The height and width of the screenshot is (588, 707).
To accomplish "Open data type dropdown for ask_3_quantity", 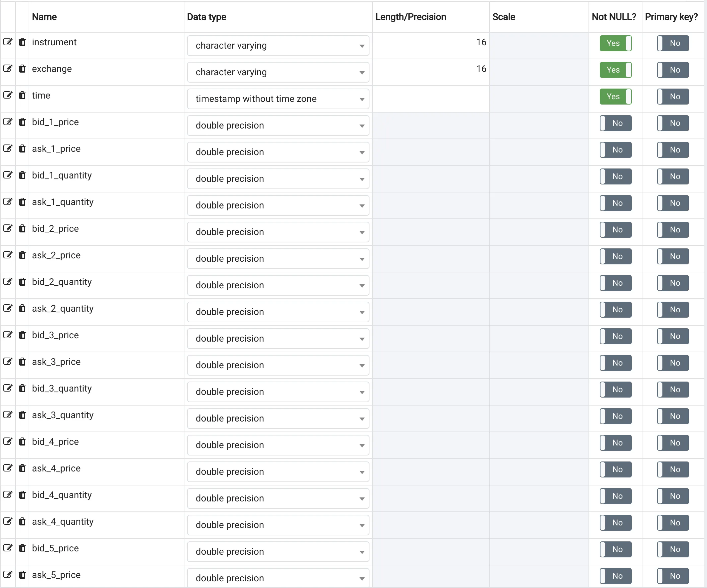I will 278,418.
